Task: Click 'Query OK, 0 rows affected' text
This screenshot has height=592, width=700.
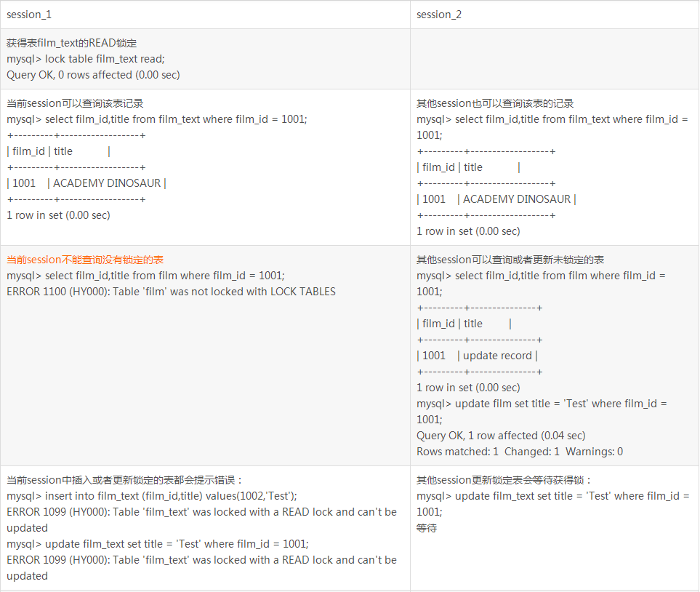Action: click(93, 75)
